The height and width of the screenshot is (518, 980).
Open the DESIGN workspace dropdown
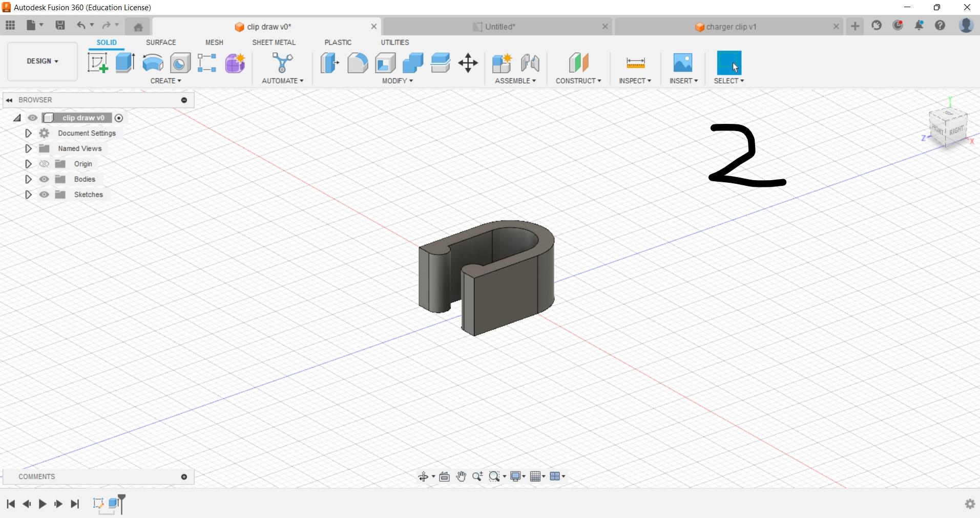(43, 61)
